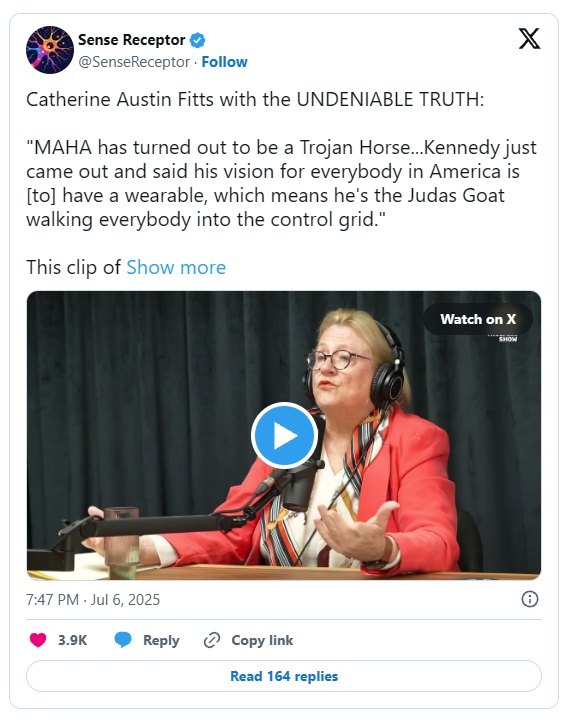Click the chain link copy icon

pos(212,640)
